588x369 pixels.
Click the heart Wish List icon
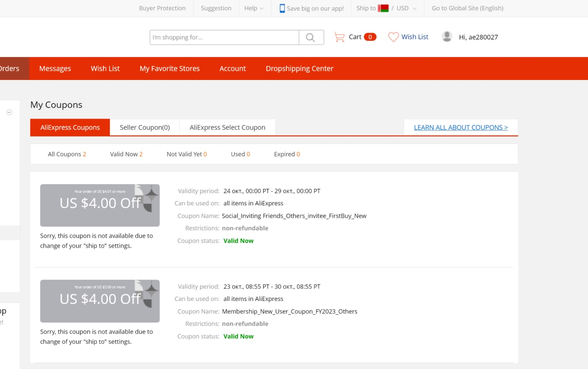pos(393,37)
